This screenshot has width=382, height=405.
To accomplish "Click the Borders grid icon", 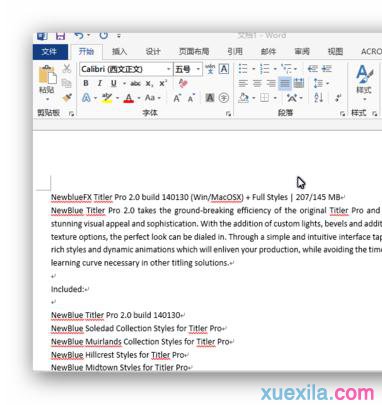I will pos(265,98).
